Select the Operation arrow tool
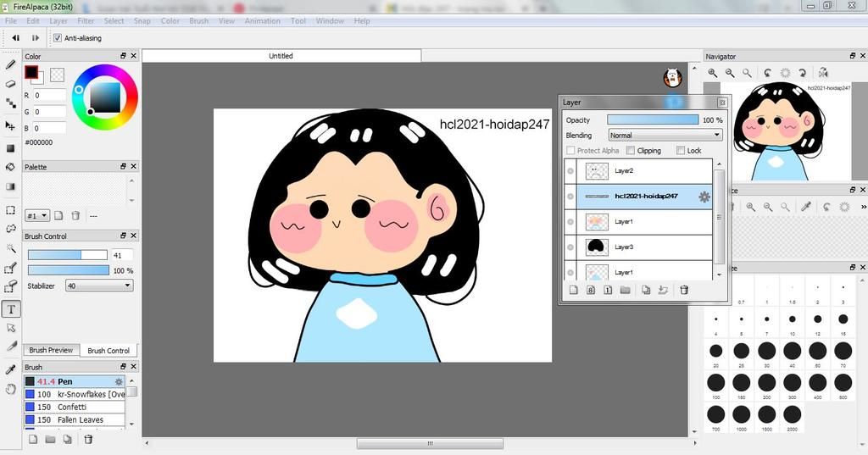The image size is (868, 455). 10,328
